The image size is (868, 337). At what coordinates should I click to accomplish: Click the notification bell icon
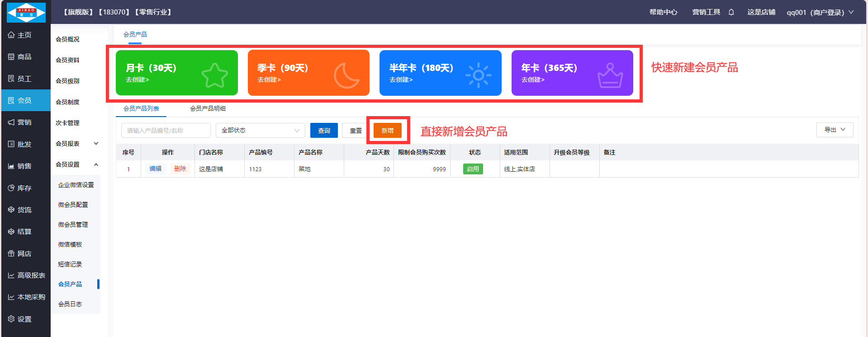click(x=731, y=12)
